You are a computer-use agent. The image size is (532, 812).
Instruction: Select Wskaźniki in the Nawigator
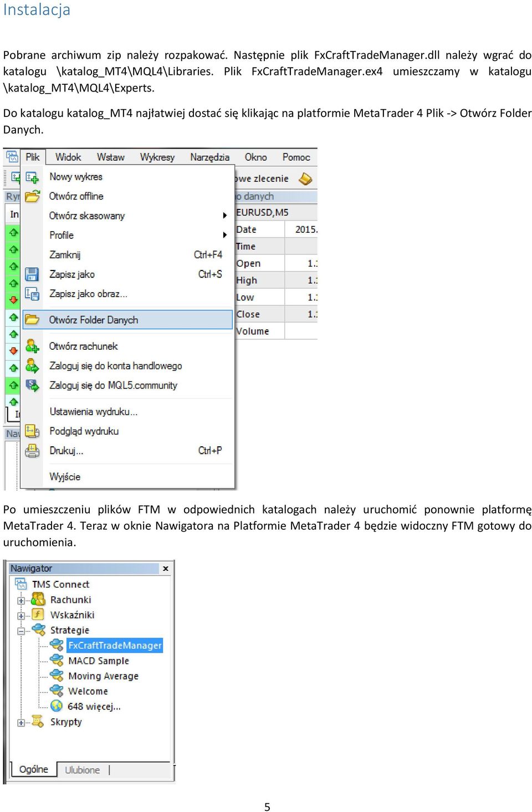click(72, 615)
